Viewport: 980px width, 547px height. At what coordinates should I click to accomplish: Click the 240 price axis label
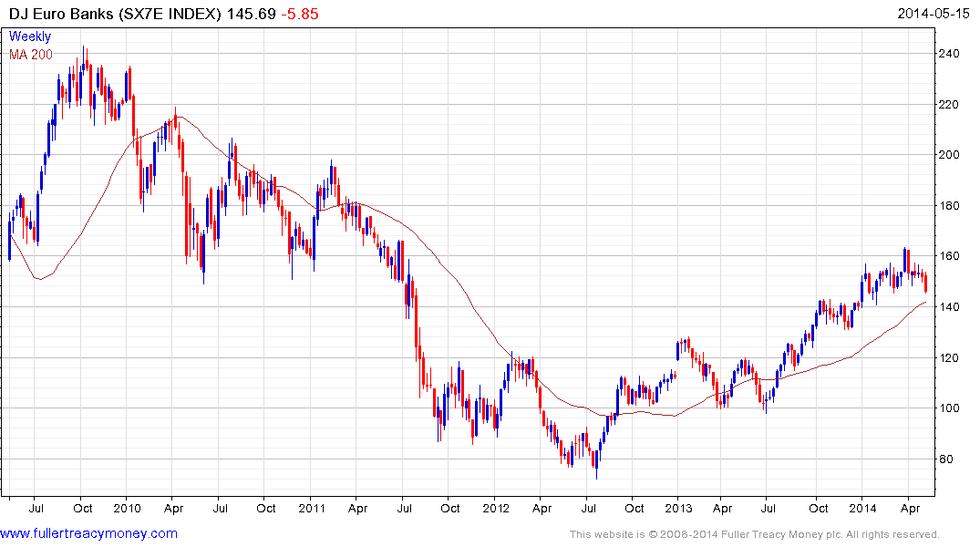949,54
